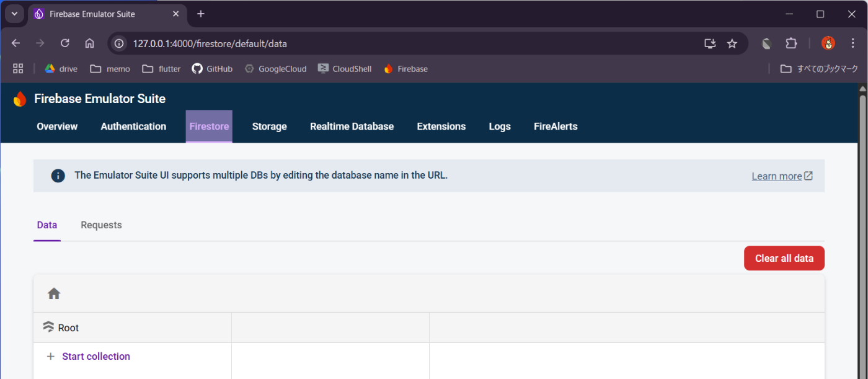Bookmark this page with star icon

(x=732, y=43)
